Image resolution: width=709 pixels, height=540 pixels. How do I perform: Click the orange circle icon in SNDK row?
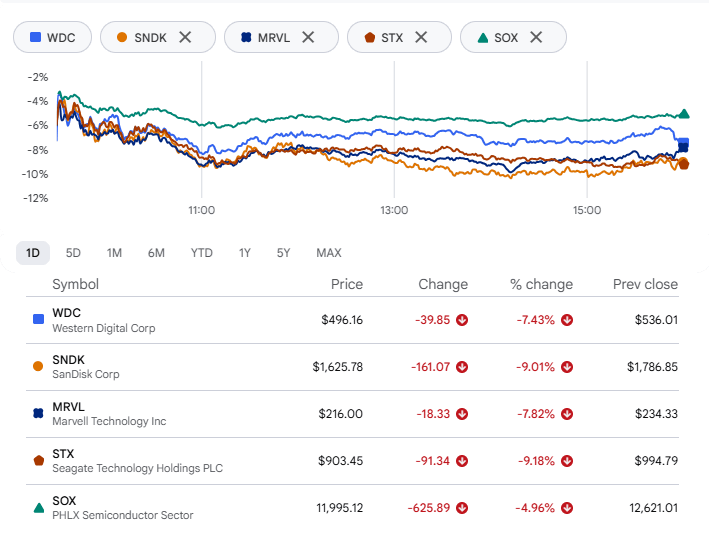pos(38,366)
